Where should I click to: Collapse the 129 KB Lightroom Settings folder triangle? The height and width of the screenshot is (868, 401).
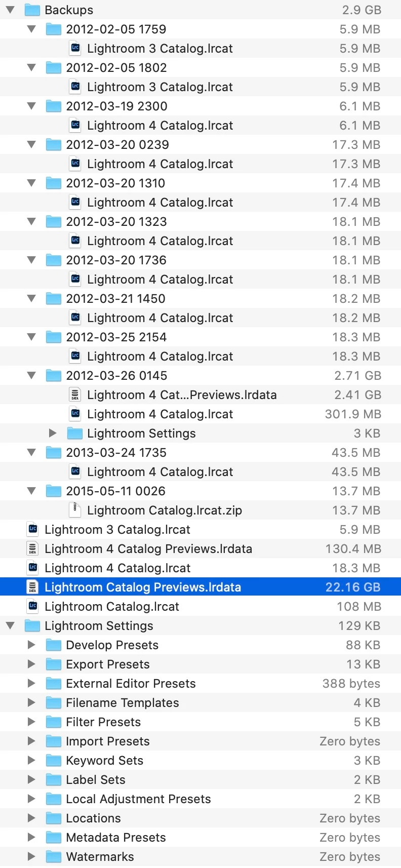pyautogui.click(x=10, y=625)
